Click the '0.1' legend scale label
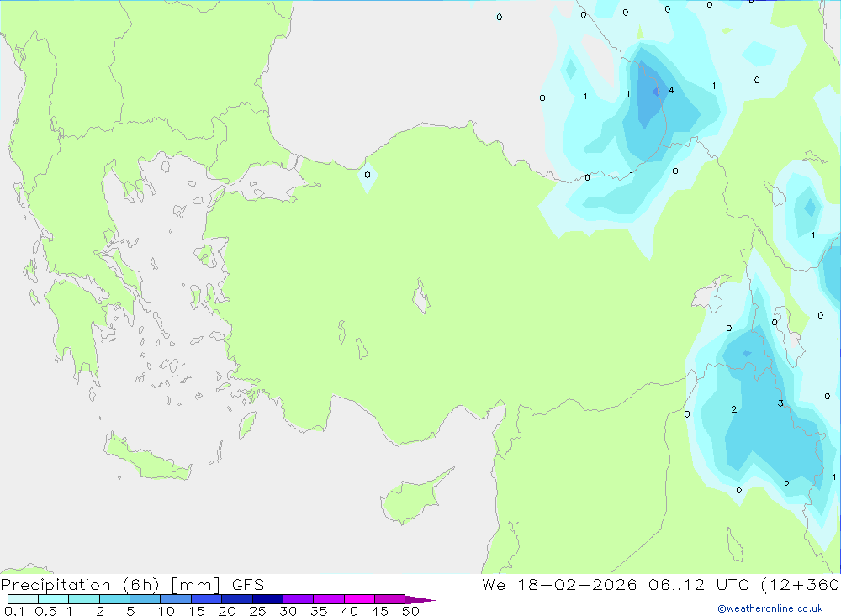Viewport: 841px width, 616px height. 14,611
